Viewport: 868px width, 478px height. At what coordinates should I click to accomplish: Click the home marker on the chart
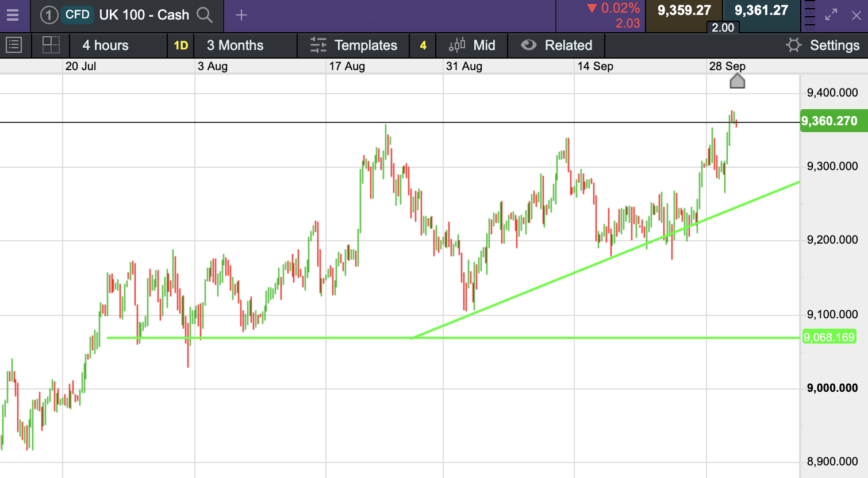[x=737, y=82]
